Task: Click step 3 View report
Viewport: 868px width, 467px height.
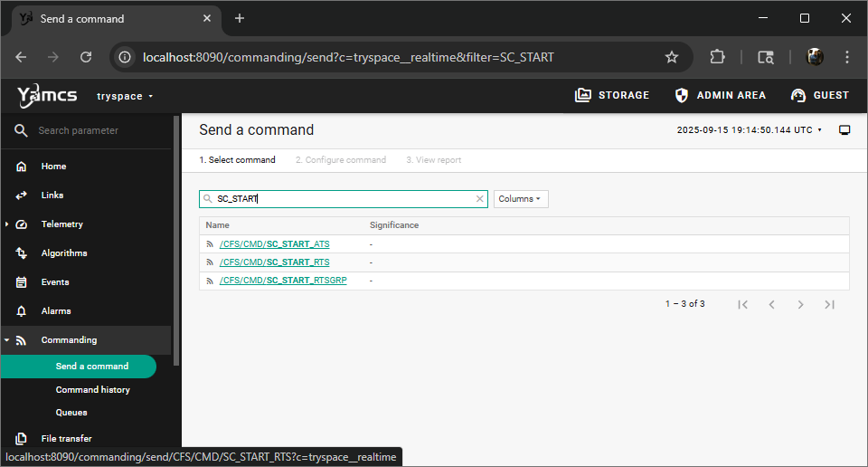Action: coord(433,159)
